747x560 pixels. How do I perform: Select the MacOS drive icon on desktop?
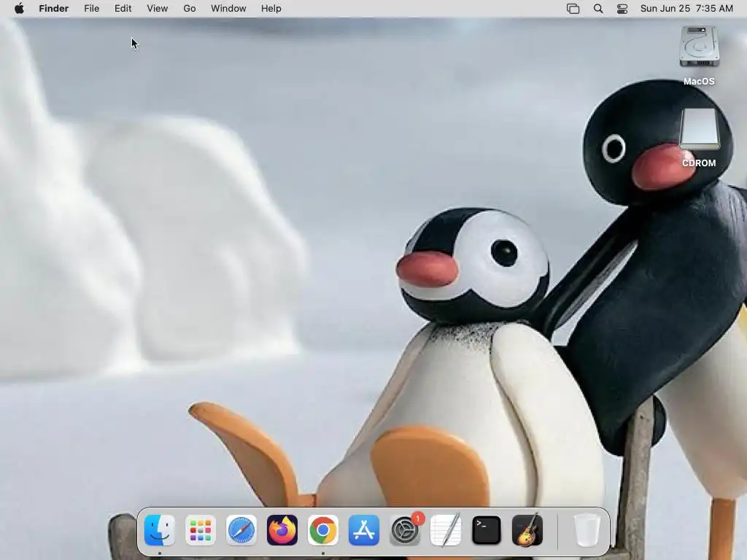(x=699, y=47)
